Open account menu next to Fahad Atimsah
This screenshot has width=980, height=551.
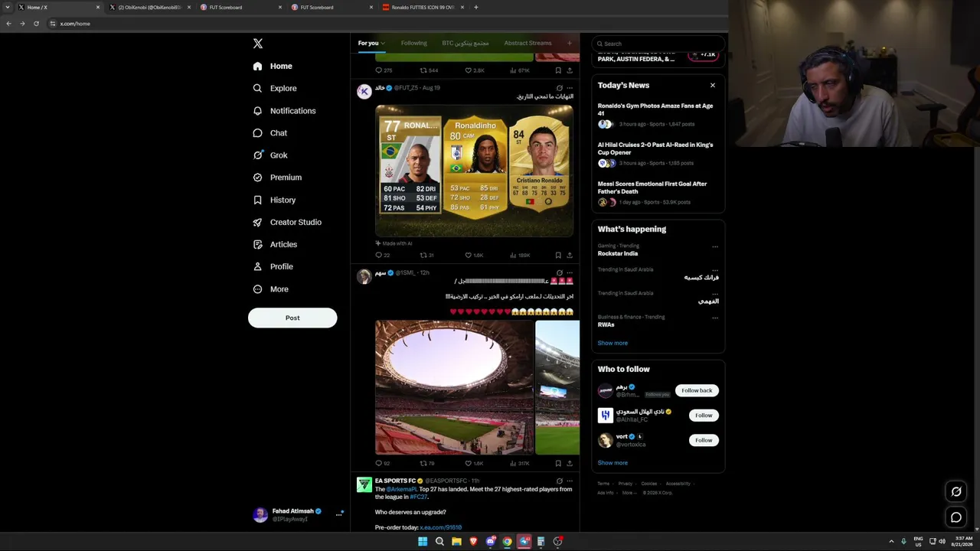point(338,514)
